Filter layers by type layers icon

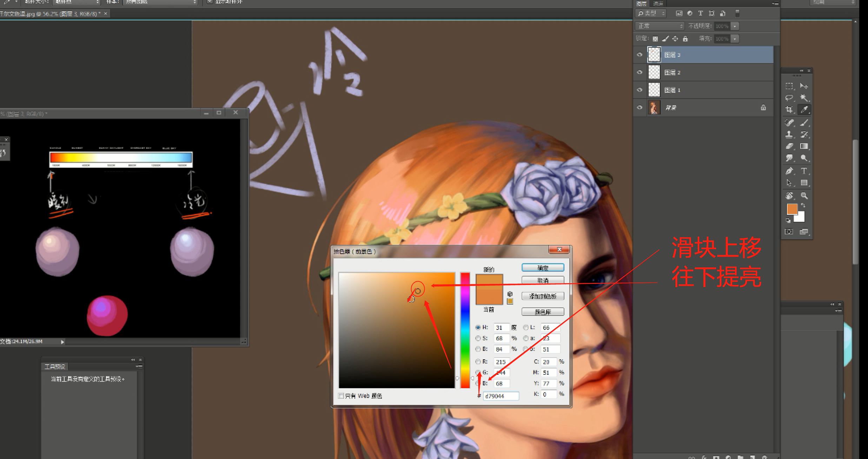pos(701,13)
